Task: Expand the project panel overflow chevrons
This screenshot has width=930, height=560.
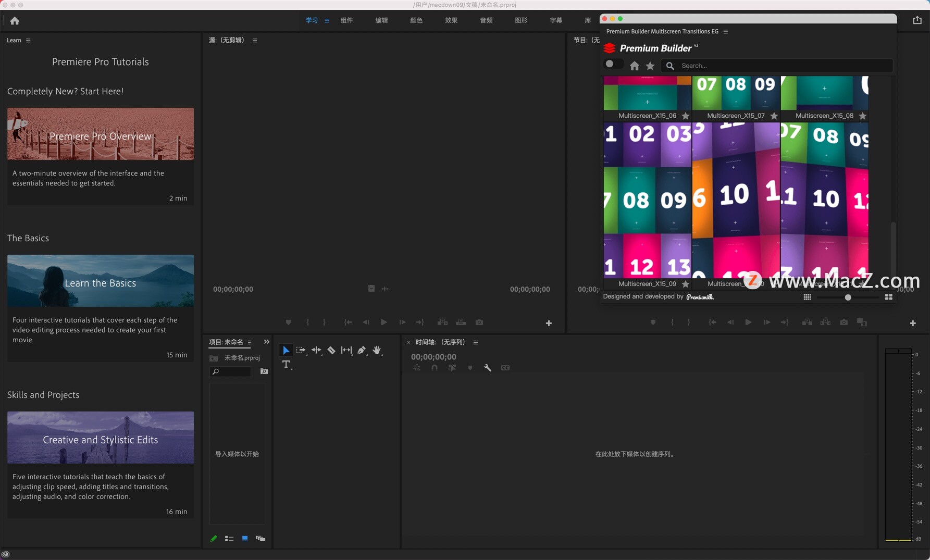Action: tap(267, 342)
